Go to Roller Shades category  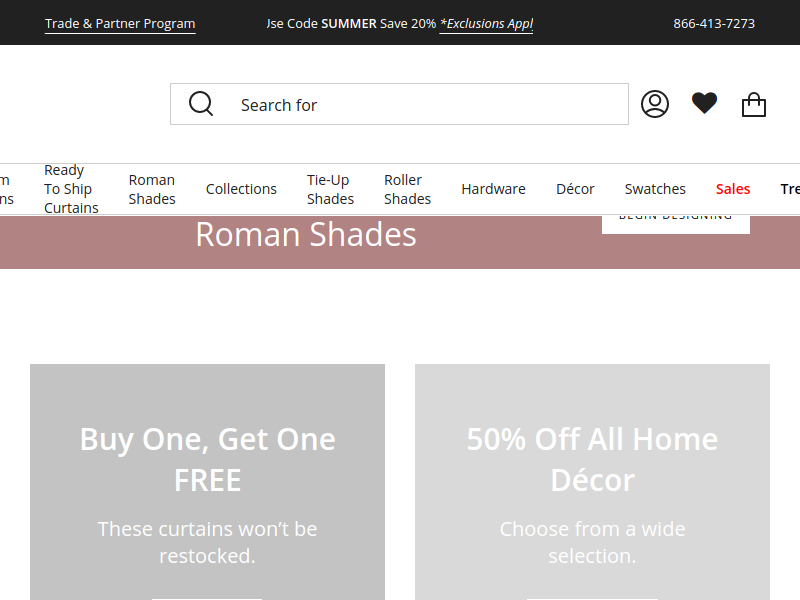coord(407,189)
